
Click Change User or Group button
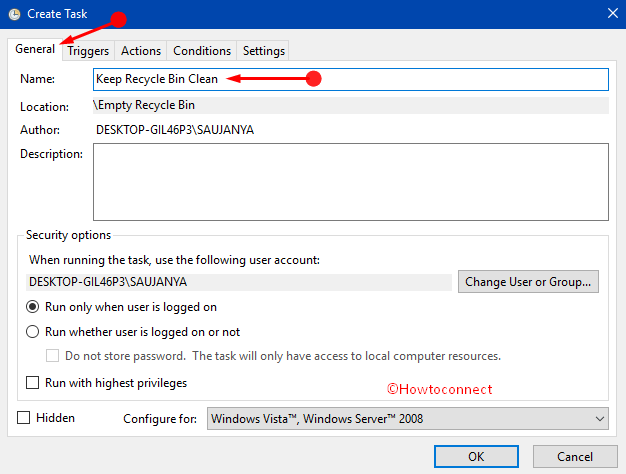tap(528, 282)
